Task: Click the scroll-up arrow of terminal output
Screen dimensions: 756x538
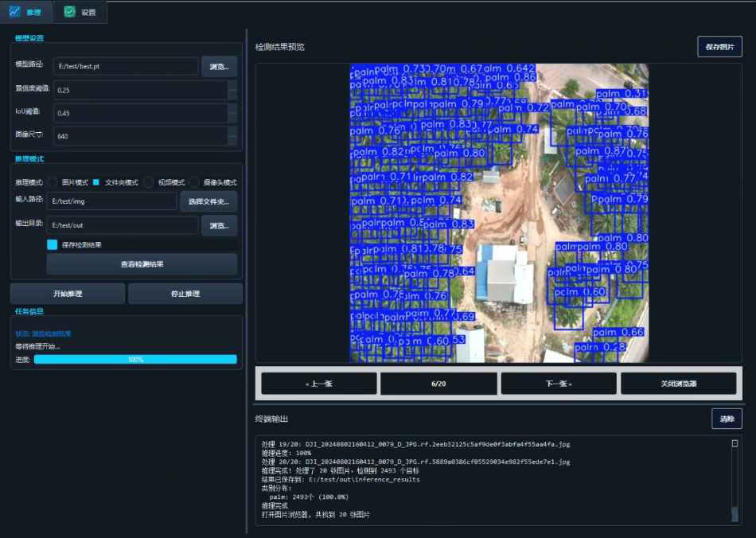Action: point(735,443)
